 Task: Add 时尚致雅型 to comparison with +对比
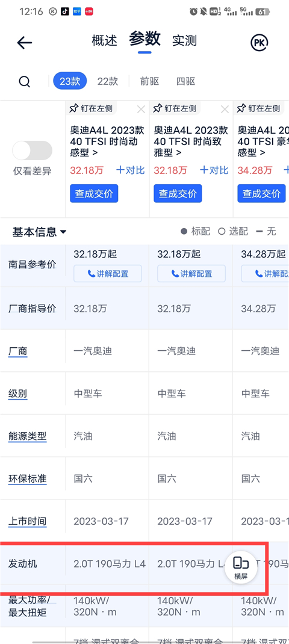point(214,170)
